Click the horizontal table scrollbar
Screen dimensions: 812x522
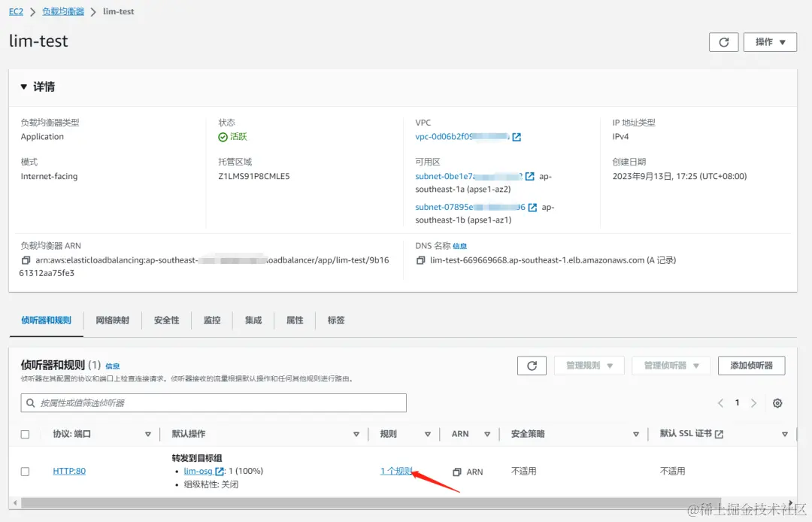371,502
